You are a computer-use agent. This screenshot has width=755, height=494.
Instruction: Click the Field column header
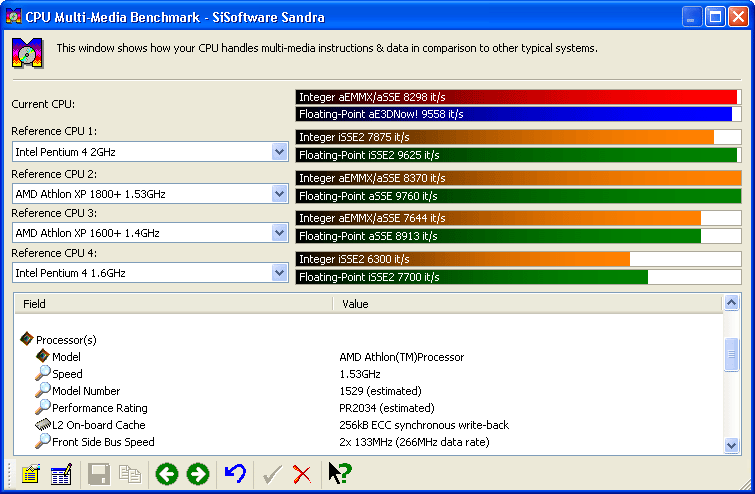click(173, 304)
